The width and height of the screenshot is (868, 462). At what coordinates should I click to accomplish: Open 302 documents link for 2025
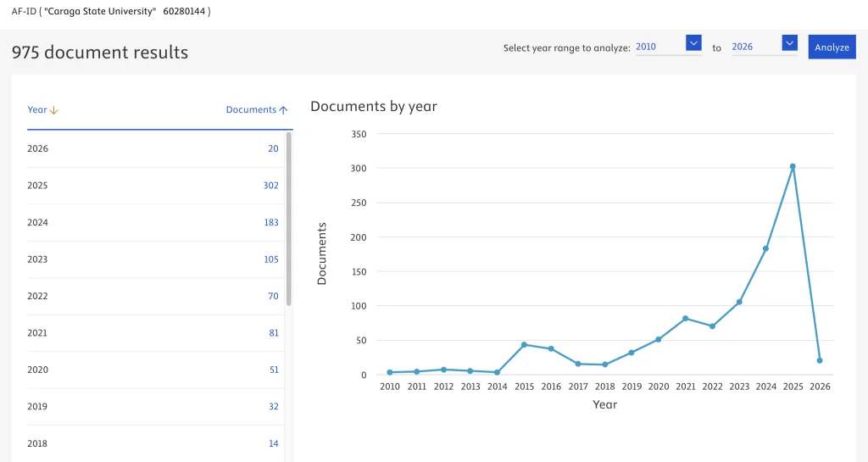pos(270,186)
